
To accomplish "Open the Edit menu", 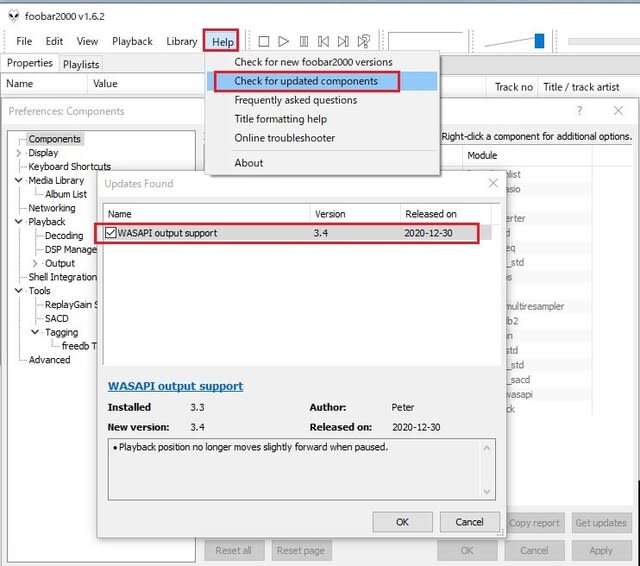I will tap(54, 41).
